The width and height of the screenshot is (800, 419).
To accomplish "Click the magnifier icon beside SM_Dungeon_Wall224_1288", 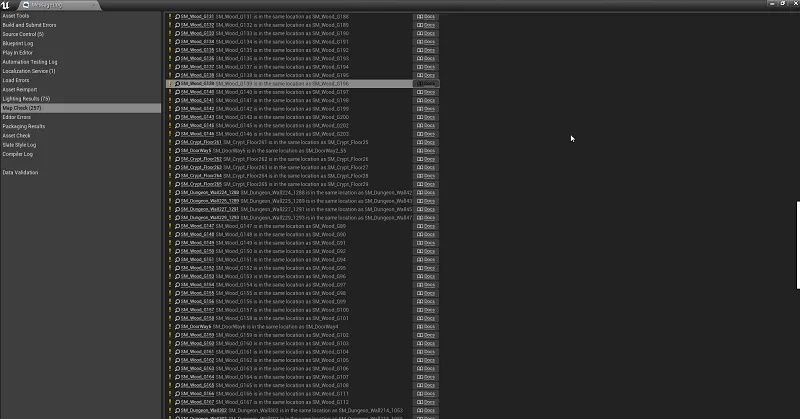I will pos(177,192).
